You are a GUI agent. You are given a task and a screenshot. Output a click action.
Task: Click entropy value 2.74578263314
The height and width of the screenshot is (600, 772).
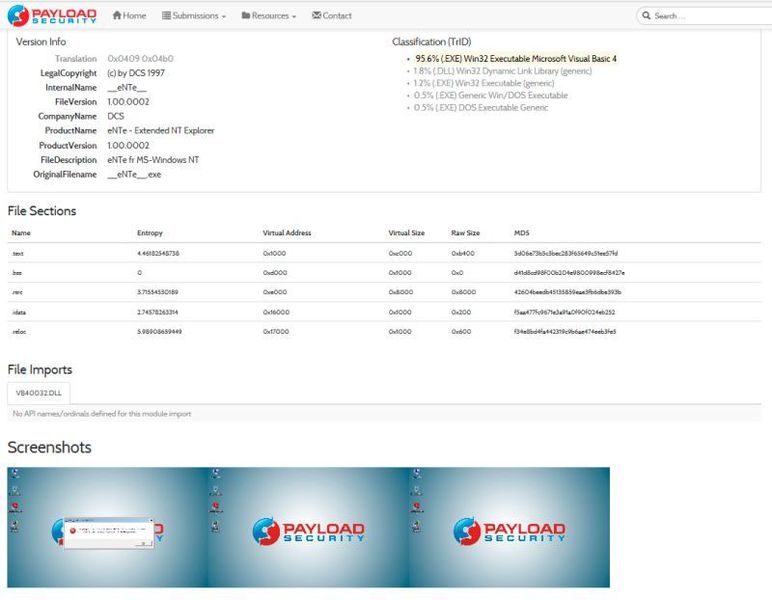click(x=158, y=312)
